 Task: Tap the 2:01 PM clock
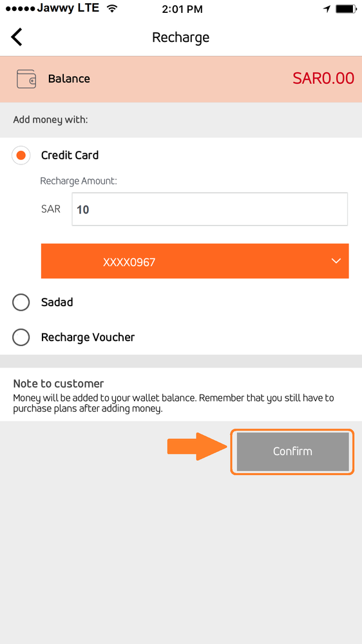pos(182,9)
